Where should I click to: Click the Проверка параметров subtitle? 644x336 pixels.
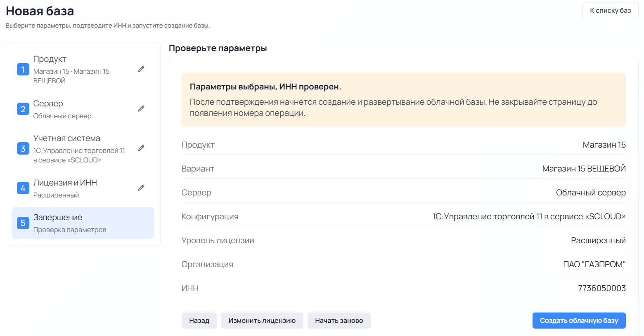pos(70,230)
